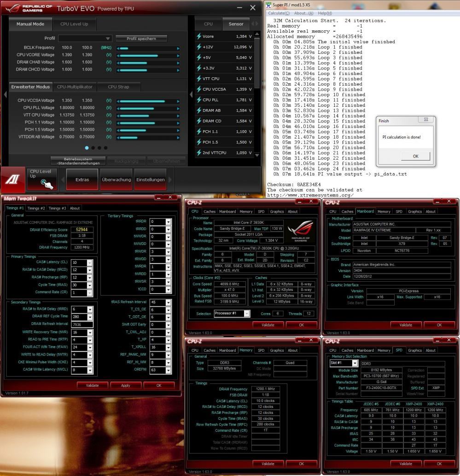Click the VTT CPU lightning bolt icon
Image resolution: width=460 pixels, height=476 pixels.
pyautogui.click(x=199, y=79)
